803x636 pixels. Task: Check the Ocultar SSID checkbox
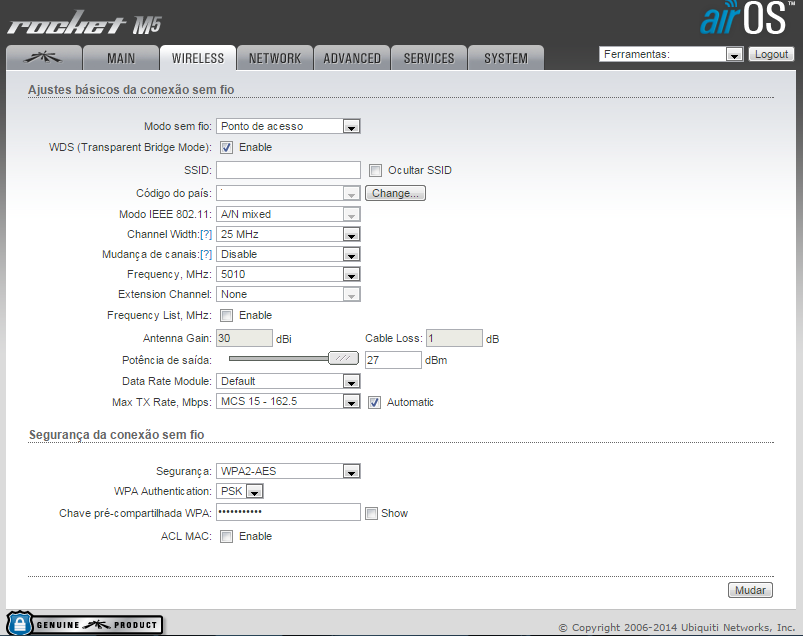(375, 170)
